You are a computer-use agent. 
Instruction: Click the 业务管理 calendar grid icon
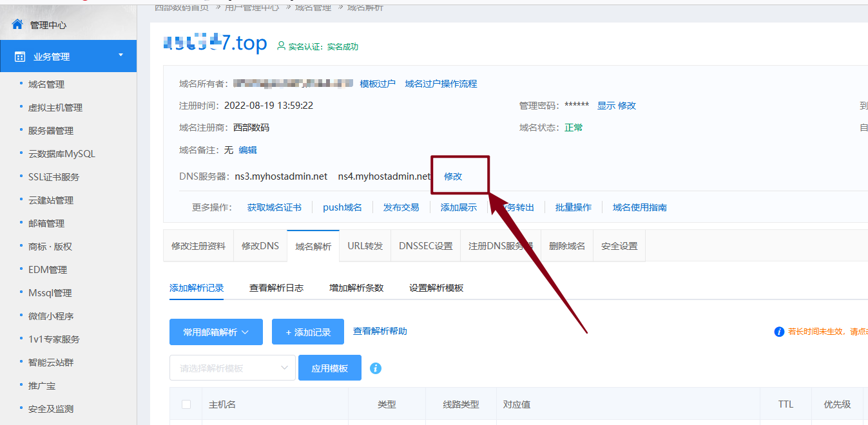[20, 57]
